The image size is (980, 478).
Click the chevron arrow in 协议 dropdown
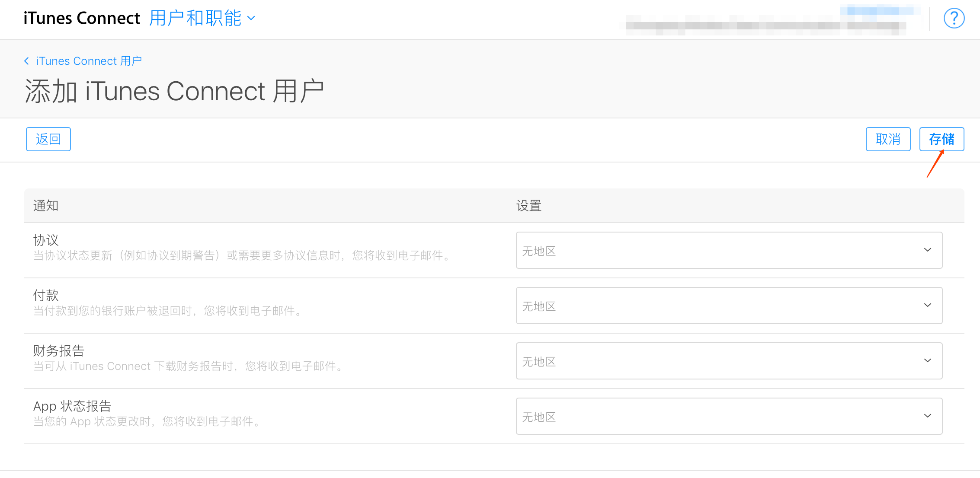tap(927, 250)
